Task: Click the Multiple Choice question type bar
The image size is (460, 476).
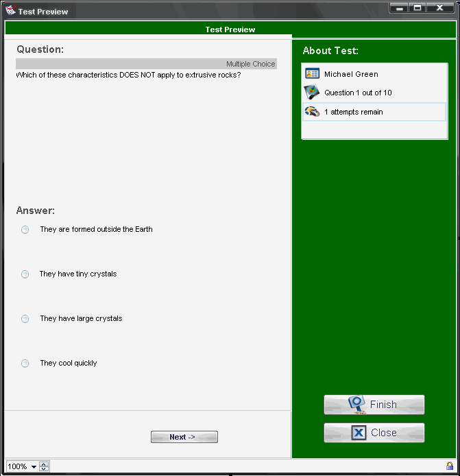Action: click(x=146, y=64)
